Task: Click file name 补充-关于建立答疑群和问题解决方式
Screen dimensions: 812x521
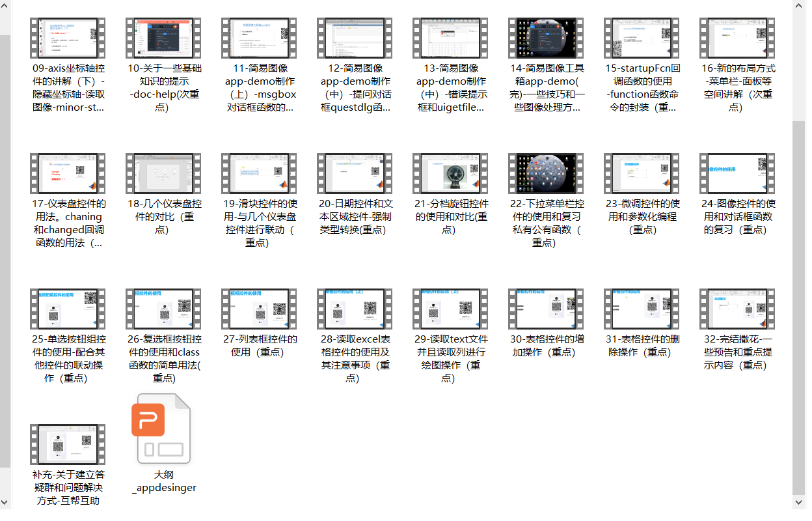Action: click(x=68, y=487)
